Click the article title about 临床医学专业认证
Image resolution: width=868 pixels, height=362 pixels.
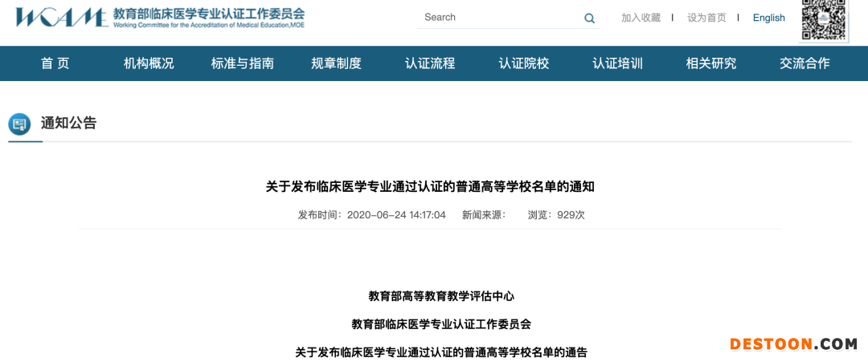(430, 187)
